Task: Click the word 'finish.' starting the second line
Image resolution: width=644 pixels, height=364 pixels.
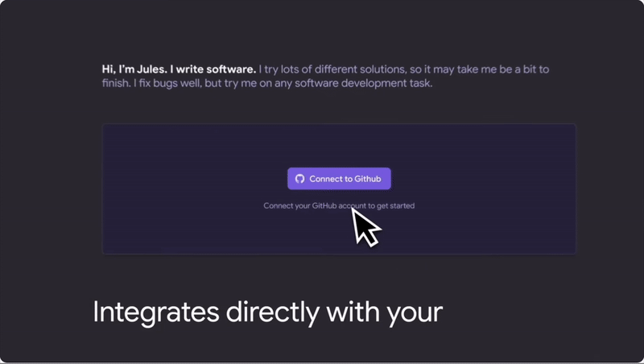Action: click(x=116, y=84)
